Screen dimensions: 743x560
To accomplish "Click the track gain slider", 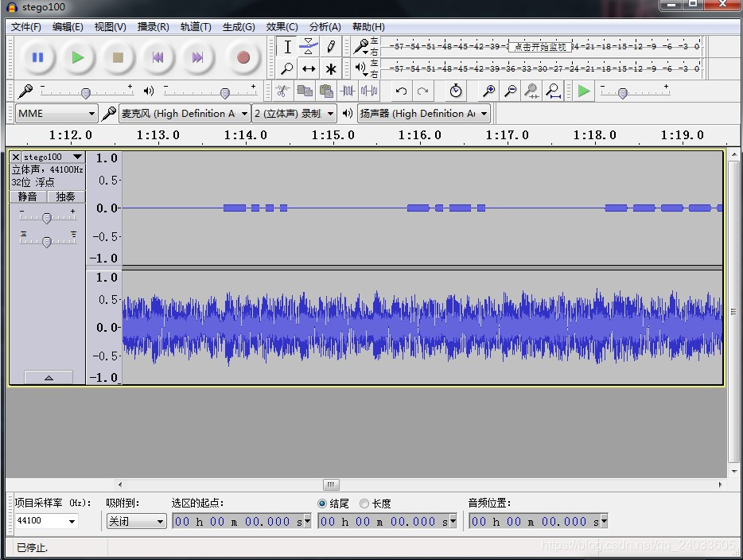I will [x=47, y=216].
